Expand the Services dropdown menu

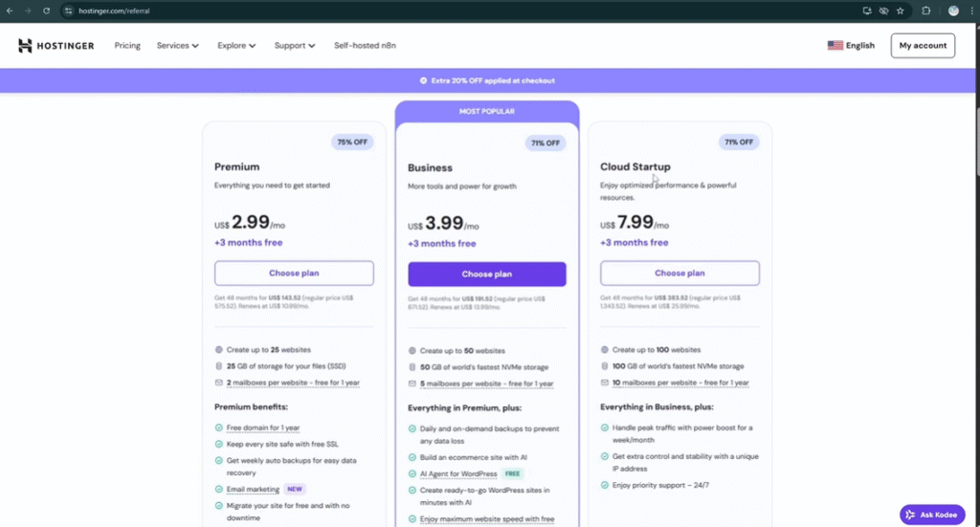177,46
